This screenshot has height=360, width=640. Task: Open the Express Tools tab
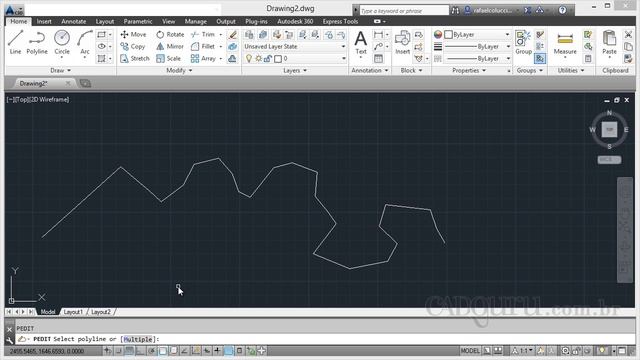tap(340, 21)
